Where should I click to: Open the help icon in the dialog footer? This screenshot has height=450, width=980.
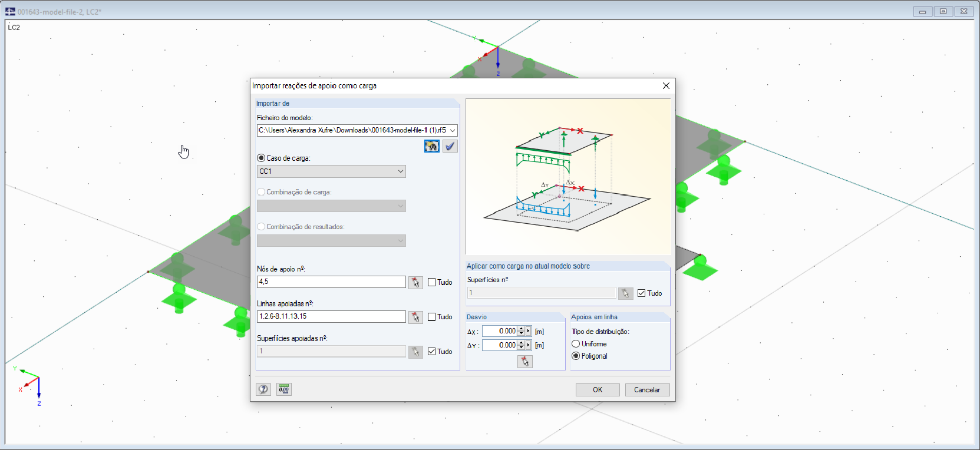tap(263, 389)
